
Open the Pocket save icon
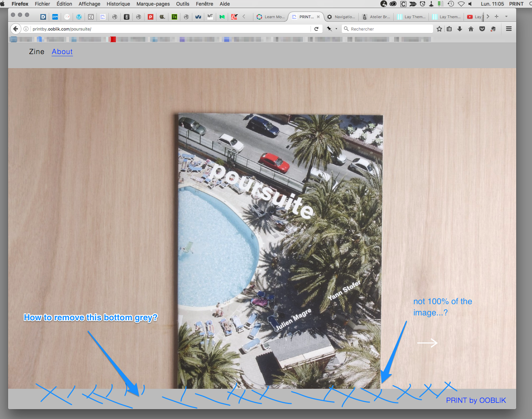(x=482, y=29)
